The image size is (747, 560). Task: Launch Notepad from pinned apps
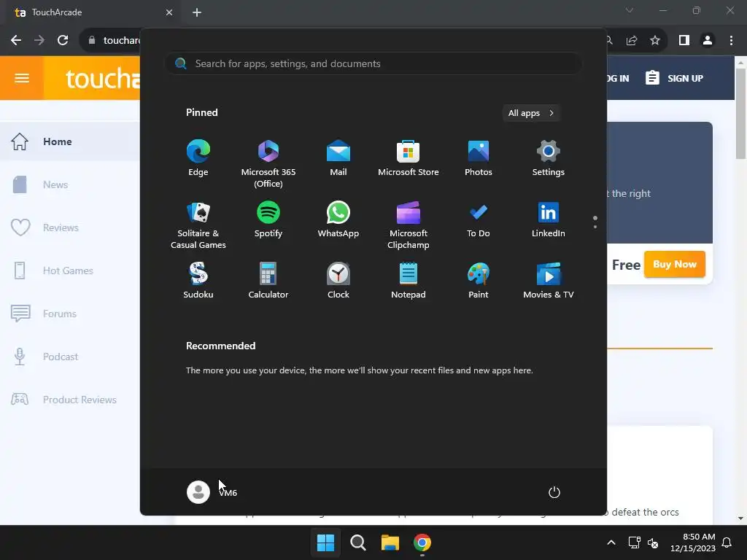point(409,281)
